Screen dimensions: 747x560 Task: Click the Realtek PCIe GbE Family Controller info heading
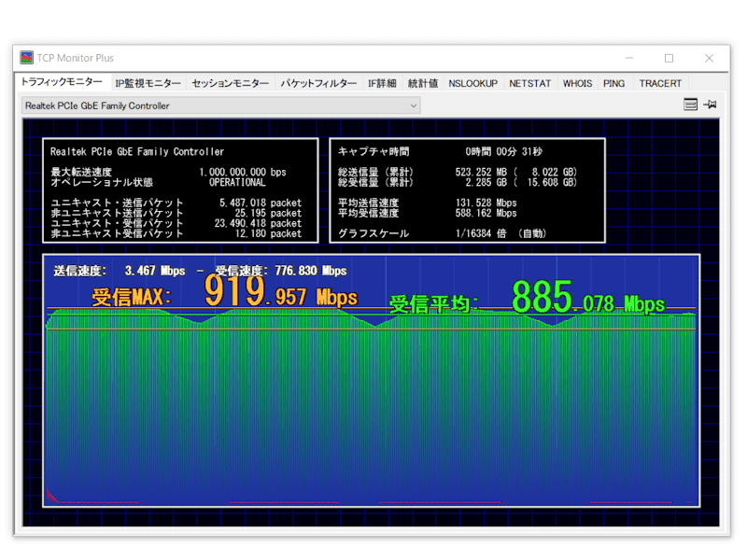point(137,151)
